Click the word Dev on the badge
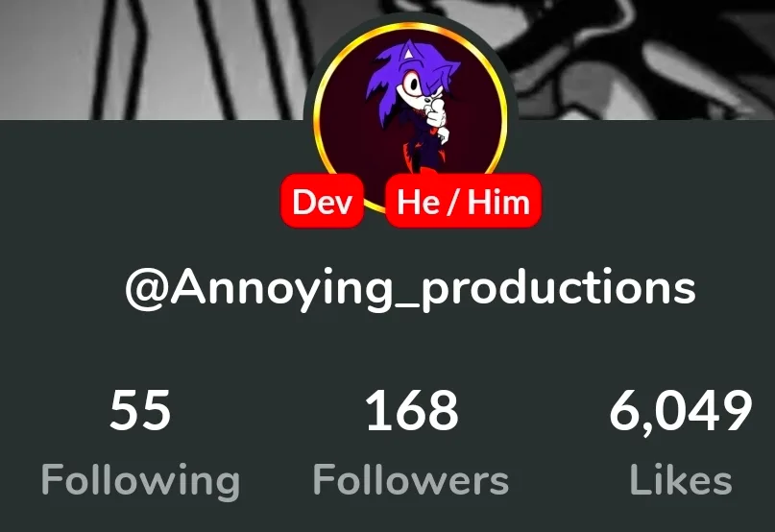Image resolution: width=775 pixels, height=532 pixels. (x=323, y=202)
